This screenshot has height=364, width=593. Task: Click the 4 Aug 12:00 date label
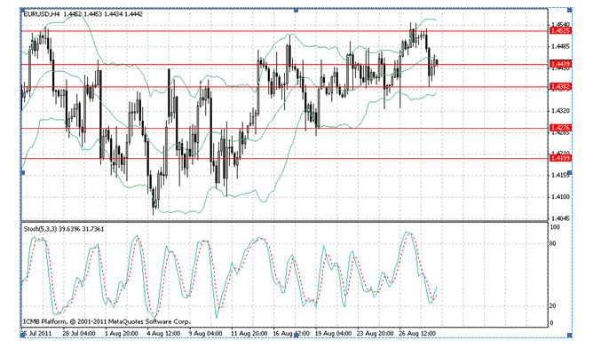click(163, 333)
